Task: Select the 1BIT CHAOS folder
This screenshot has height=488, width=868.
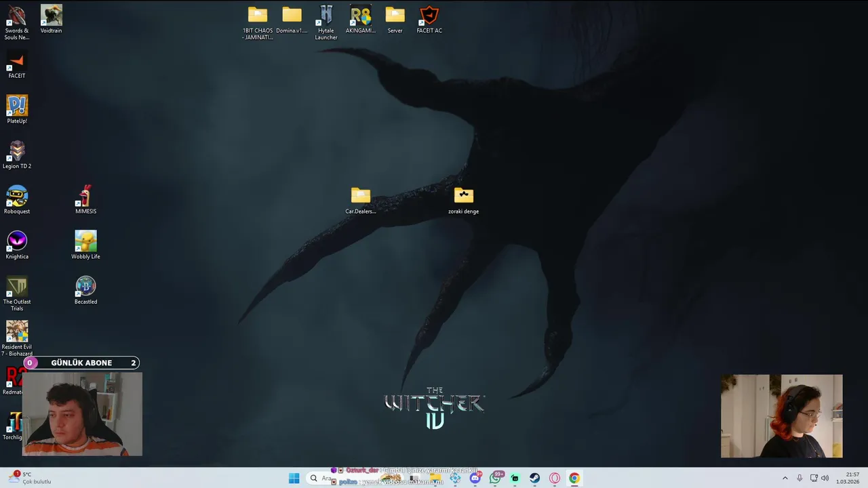Action: pyautogui.click(x=258, y=23)
